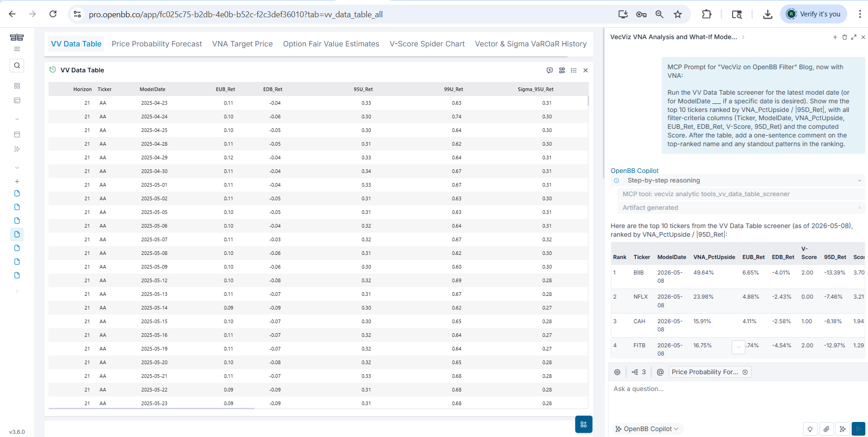
Task: Open the first document icon in sidebar
Action: tap(17, 193)
